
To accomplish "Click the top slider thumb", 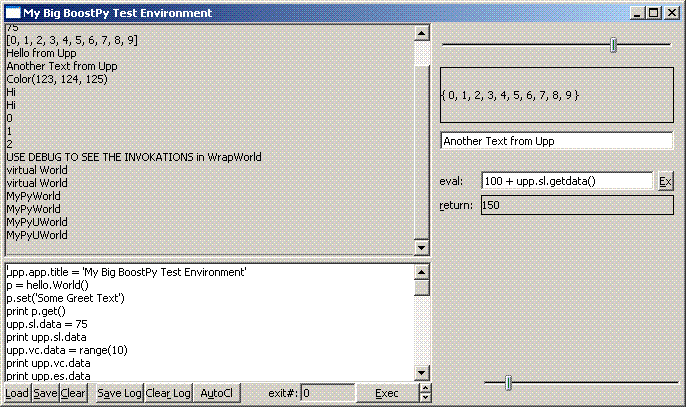I will tap(614, 45).
